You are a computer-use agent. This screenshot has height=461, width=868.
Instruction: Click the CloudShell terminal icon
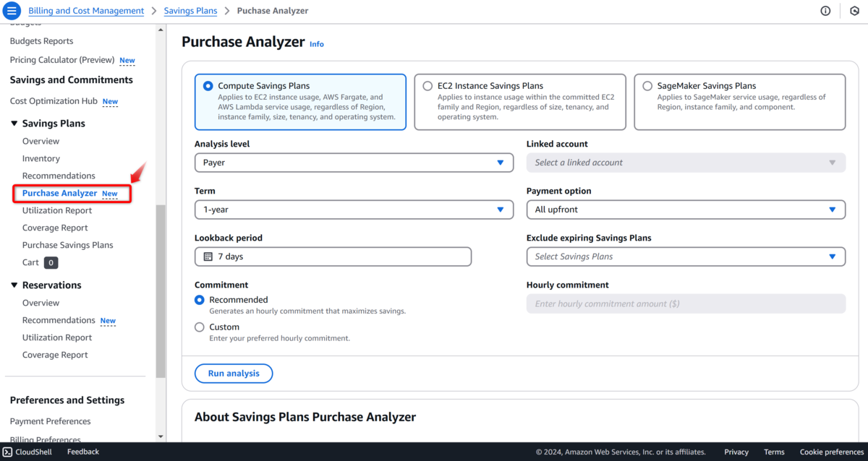(7, 452)
